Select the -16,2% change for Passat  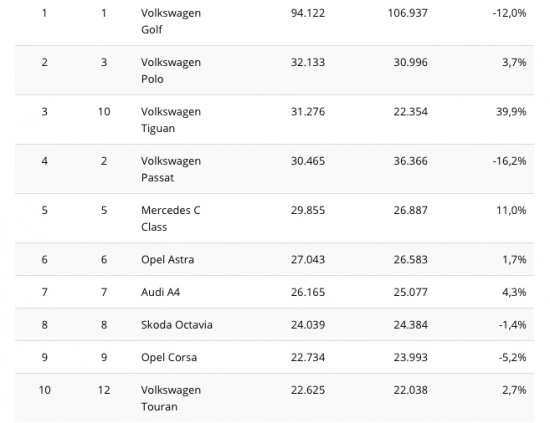pyautogui.click(x=509, y=161)
